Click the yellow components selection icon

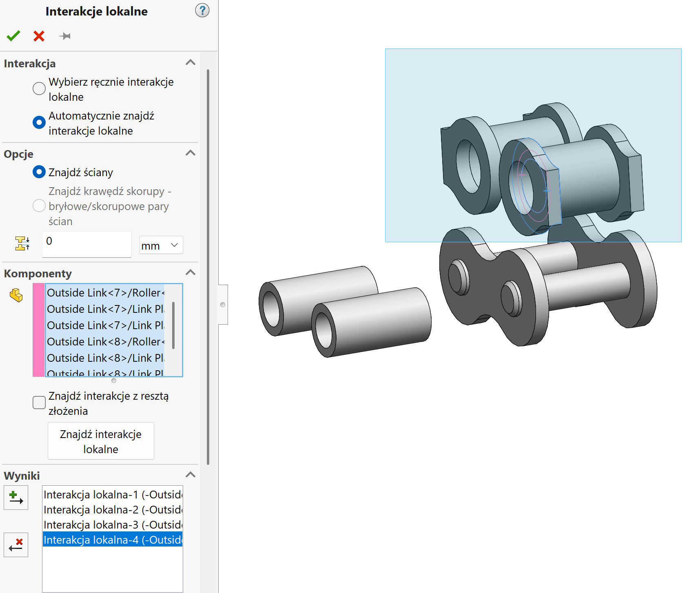tap(16, 295)
